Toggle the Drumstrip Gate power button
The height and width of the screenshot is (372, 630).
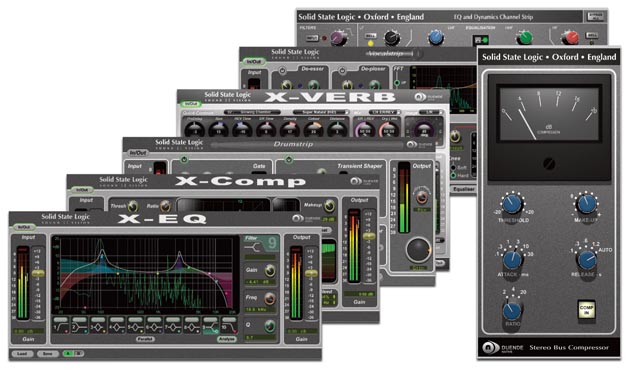tap(184, 160)
